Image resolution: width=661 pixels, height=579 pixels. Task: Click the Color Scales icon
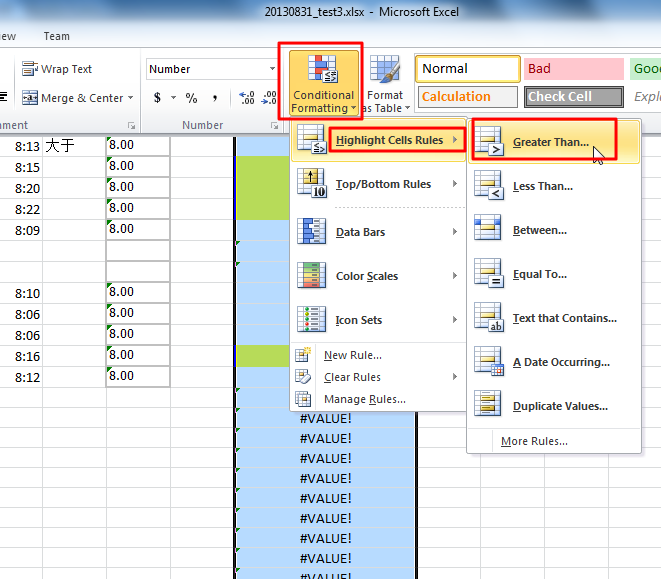click(311, 275)
